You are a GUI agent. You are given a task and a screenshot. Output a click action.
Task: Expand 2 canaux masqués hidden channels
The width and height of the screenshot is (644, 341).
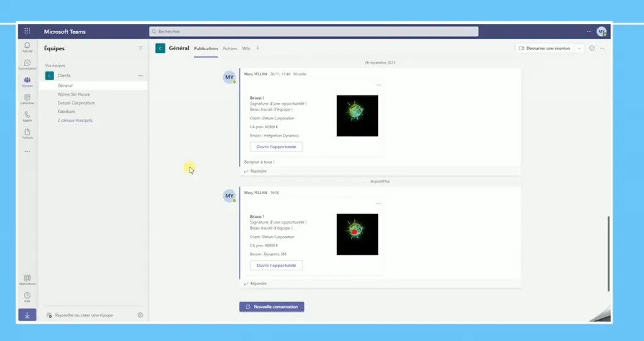pos(75,120)
